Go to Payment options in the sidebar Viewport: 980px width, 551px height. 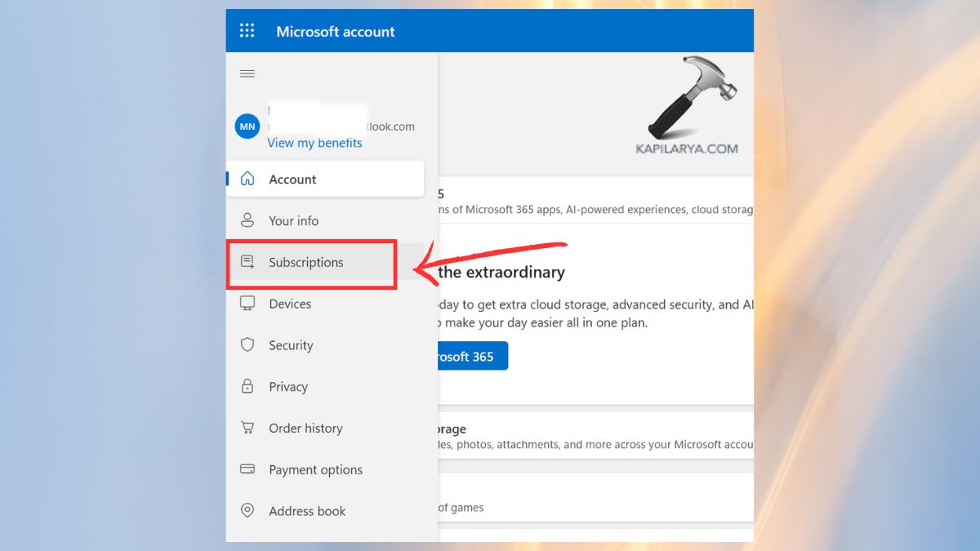click(x=315, y=469)
